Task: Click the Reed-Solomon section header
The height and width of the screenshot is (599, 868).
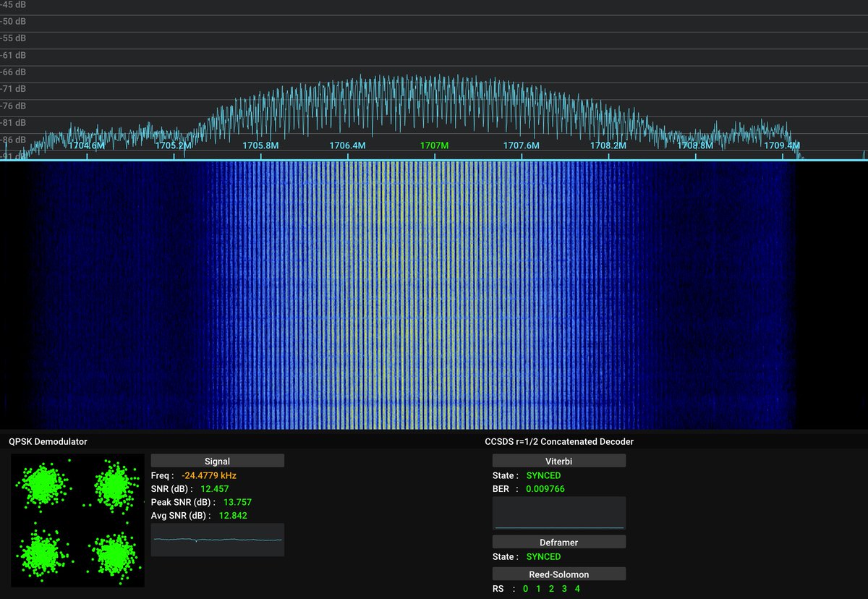Action: tap(558, 574)
